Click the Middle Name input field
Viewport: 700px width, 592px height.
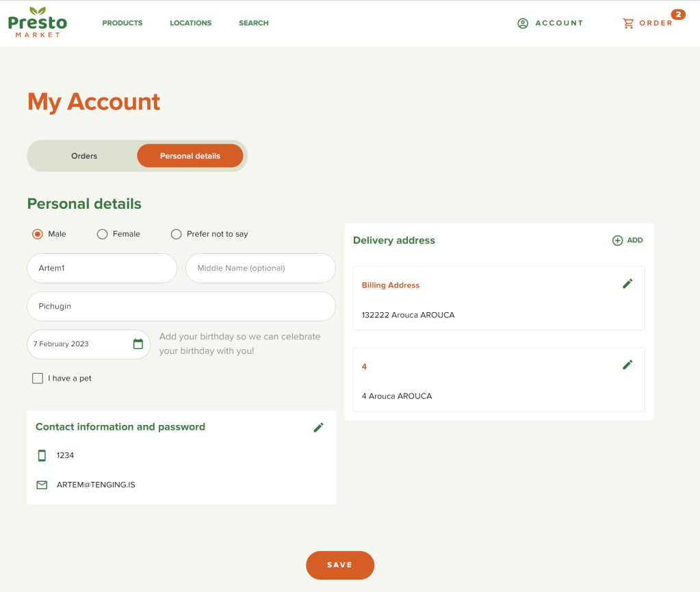tap(261, 268)
